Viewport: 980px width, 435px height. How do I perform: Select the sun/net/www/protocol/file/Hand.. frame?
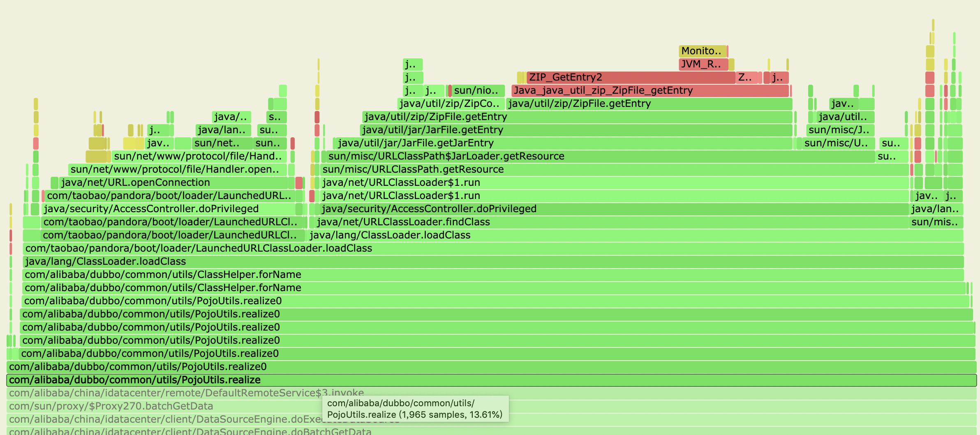[x=199, y=156]
